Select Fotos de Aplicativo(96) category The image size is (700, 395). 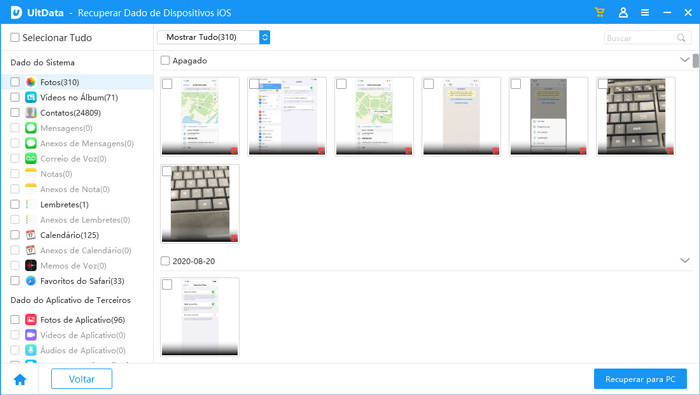point(83,320)
